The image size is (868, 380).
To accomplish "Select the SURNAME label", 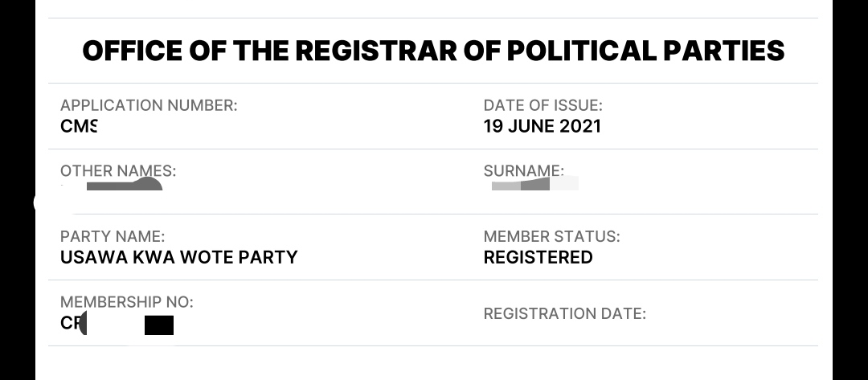I will coord(524,171).
